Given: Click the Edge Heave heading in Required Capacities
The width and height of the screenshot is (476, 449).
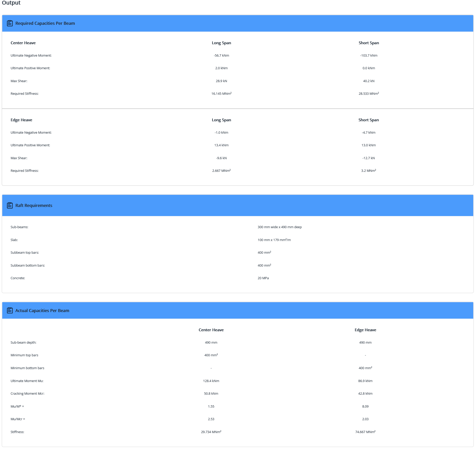Looking at the screenshot, I should tap(21, 120).
